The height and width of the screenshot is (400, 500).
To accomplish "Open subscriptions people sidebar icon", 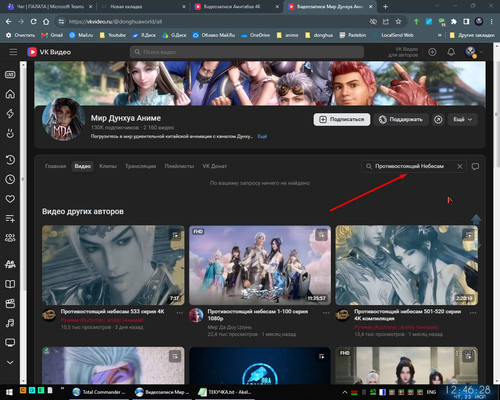I will click(10, 238).
